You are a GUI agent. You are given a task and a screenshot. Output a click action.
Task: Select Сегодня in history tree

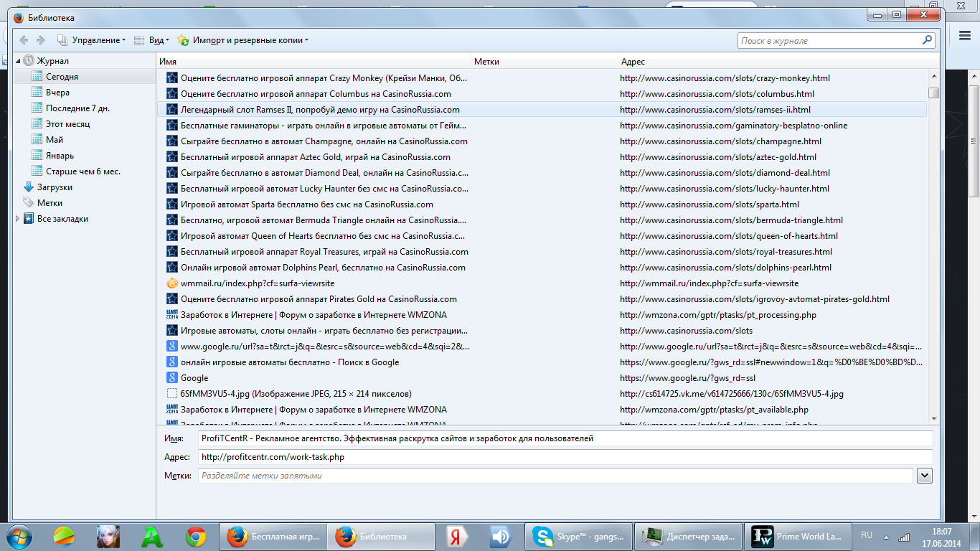85,77
